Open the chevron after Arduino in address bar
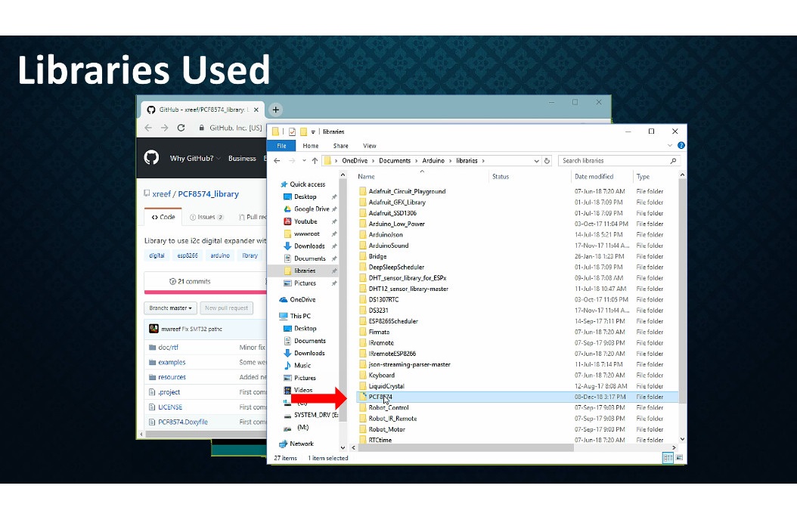Viewport: 797px width, 532px height. tap(451, 160)
